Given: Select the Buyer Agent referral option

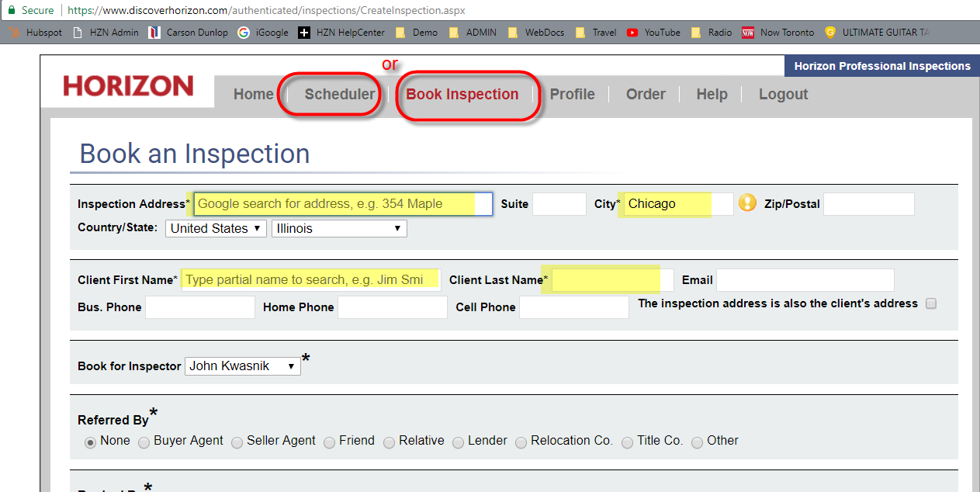Looking at the screenshot, I should pyautogui.click(x=144, y=442).
